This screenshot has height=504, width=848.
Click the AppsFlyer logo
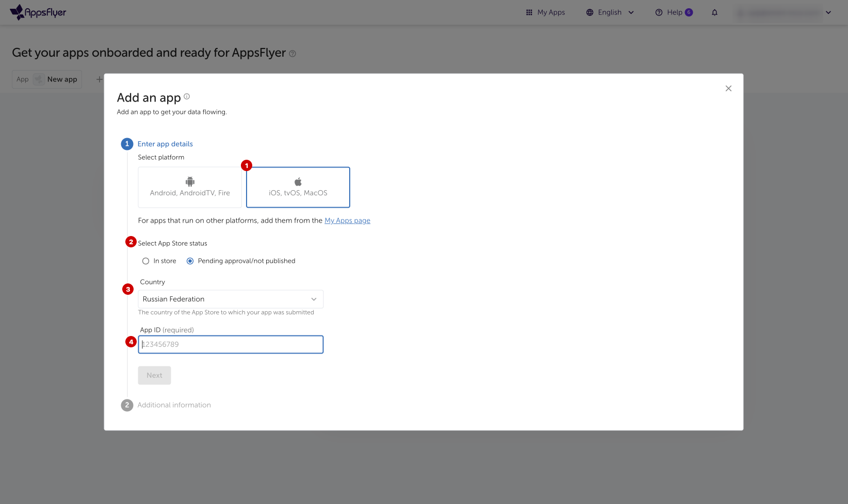(38, 12)
